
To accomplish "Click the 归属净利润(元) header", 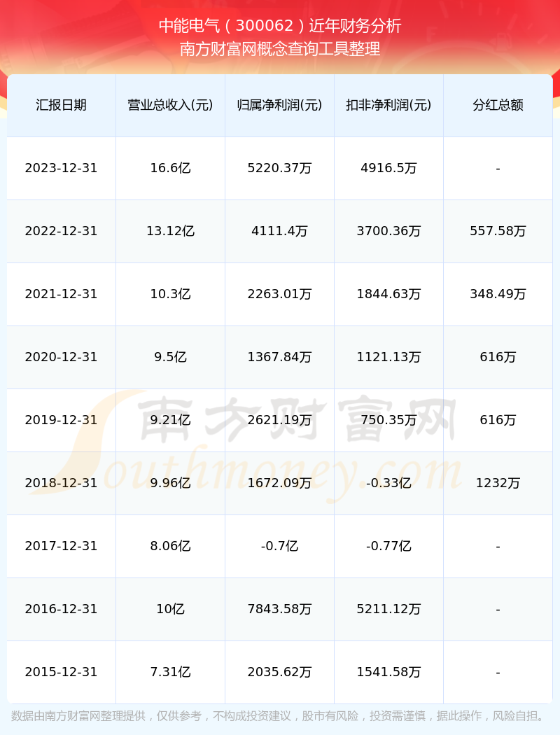I will click(279, 105).
